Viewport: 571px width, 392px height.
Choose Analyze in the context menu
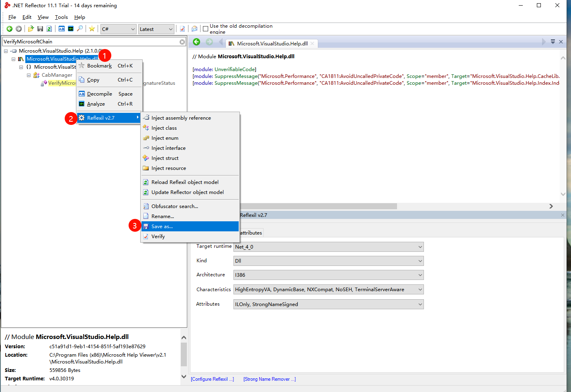[x=110, y=104]
